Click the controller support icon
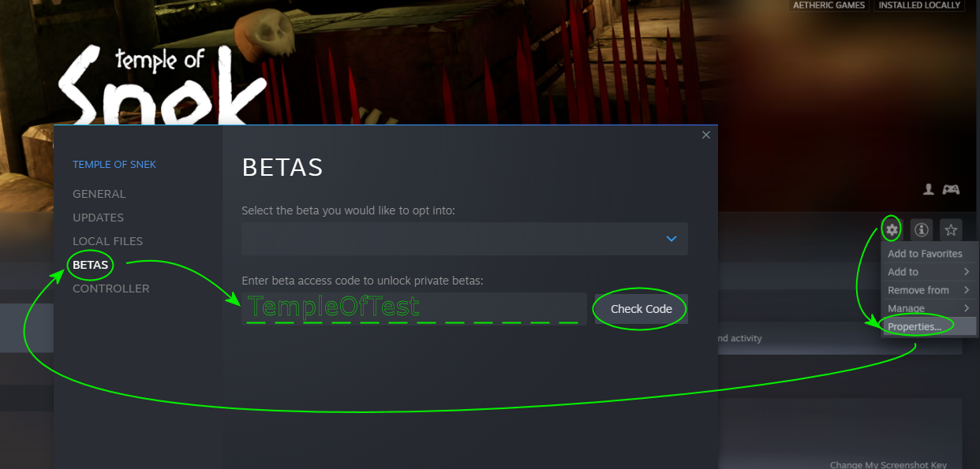Image resolution: width=980 pixels, height=469 pixels. tap(952, 189)
